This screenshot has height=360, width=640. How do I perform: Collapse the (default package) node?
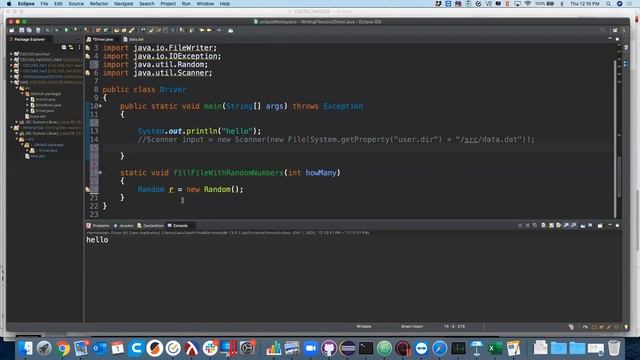coord(22,93)
